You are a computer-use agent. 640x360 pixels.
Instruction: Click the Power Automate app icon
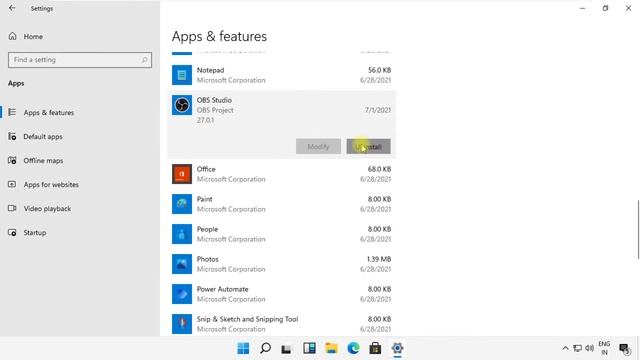(182, 294)
